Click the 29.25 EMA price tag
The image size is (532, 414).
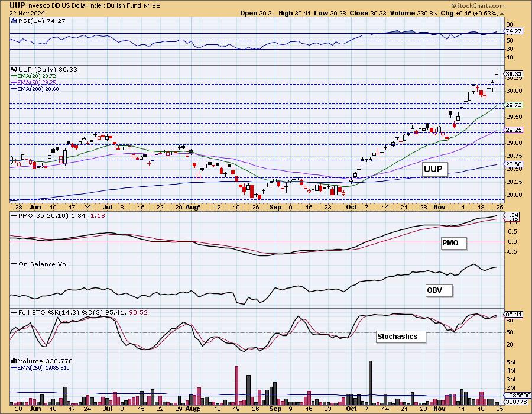coord(514,130)
